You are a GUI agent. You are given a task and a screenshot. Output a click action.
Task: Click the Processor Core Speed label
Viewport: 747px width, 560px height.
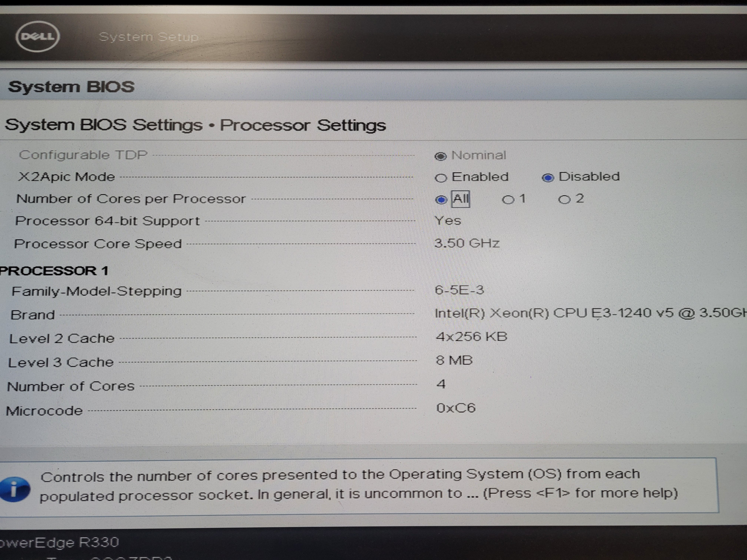(x=98, y=244)
